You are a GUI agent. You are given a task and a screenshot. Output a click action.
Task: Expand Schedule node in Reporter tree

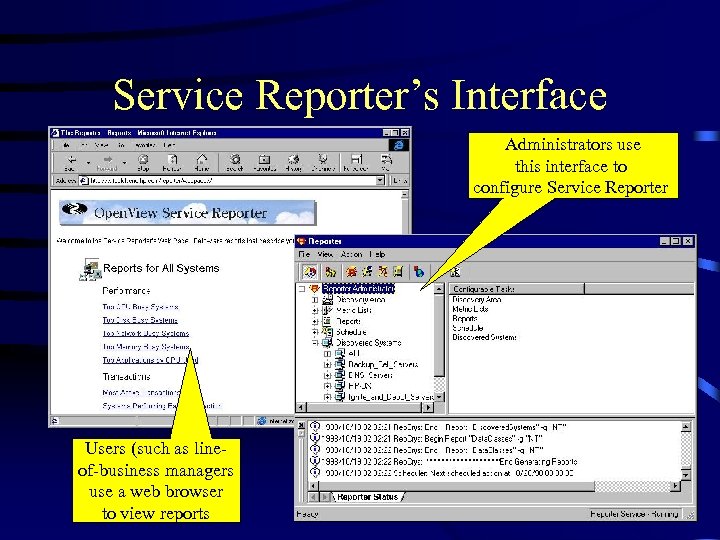pyautogui.click(x=315, y=332)
